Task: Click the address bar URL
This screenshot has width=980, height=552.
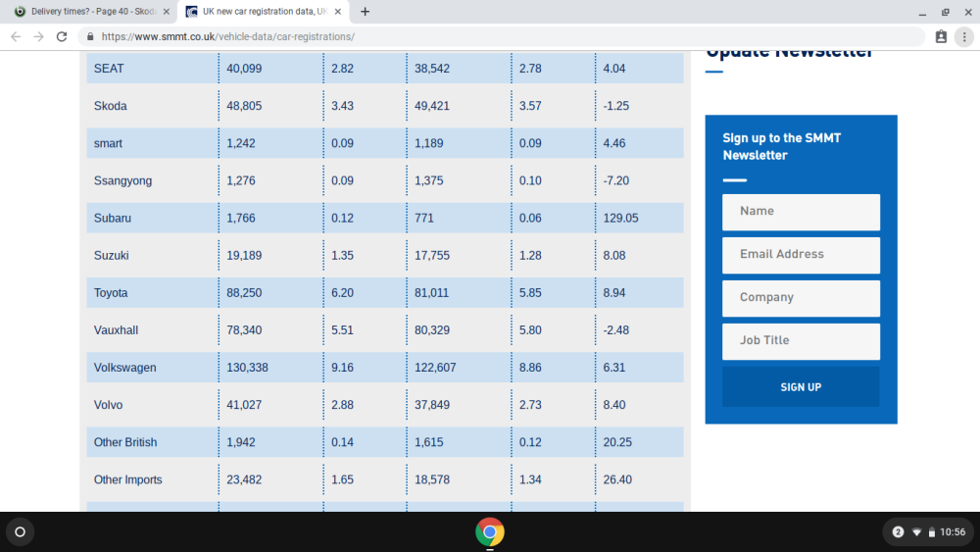Action: coord(228,37)
